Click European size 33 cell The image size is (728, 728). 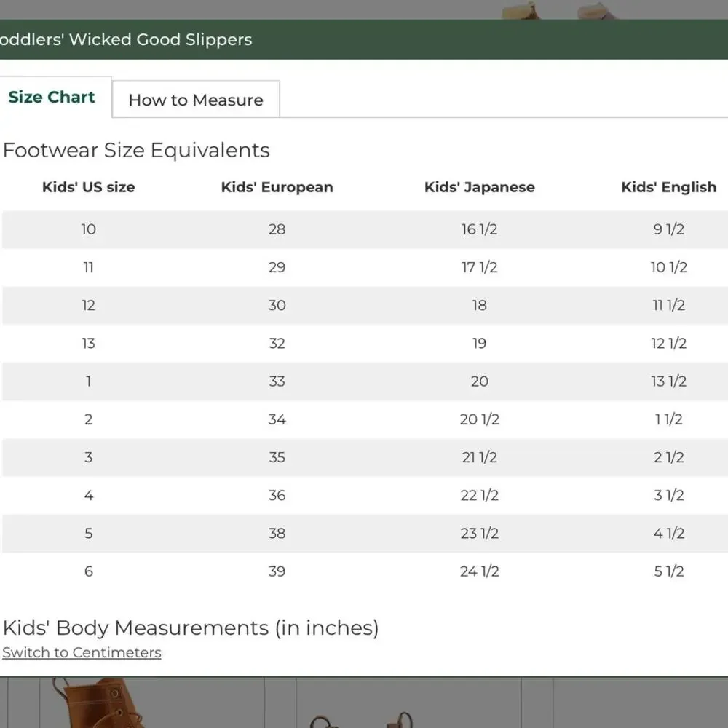point(277,381)
